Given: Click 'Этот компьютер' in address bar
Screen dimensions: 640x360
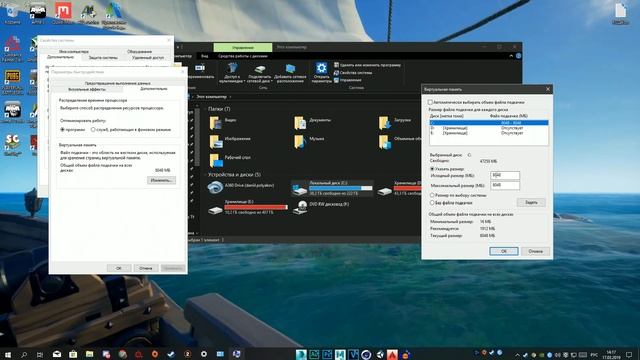Looking at the screenshot, I should (211, 97).
